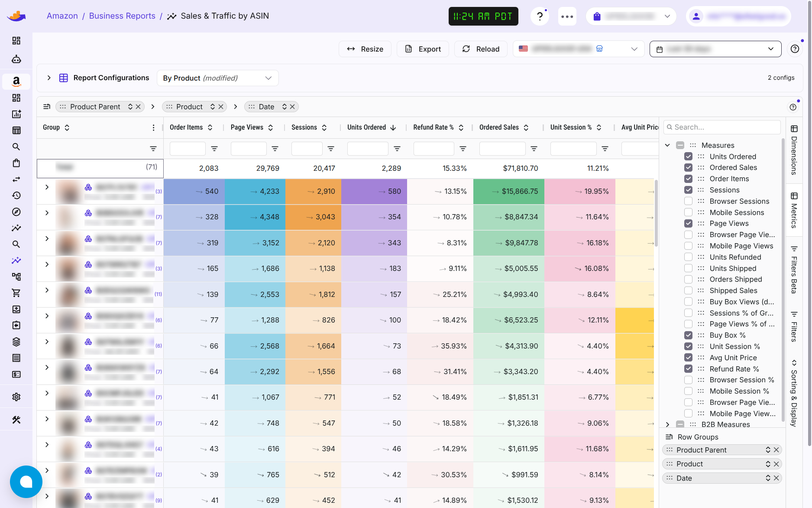The image size is (812, 508).
Task: Click the Reload button
Action: click(x=481, y=49)
